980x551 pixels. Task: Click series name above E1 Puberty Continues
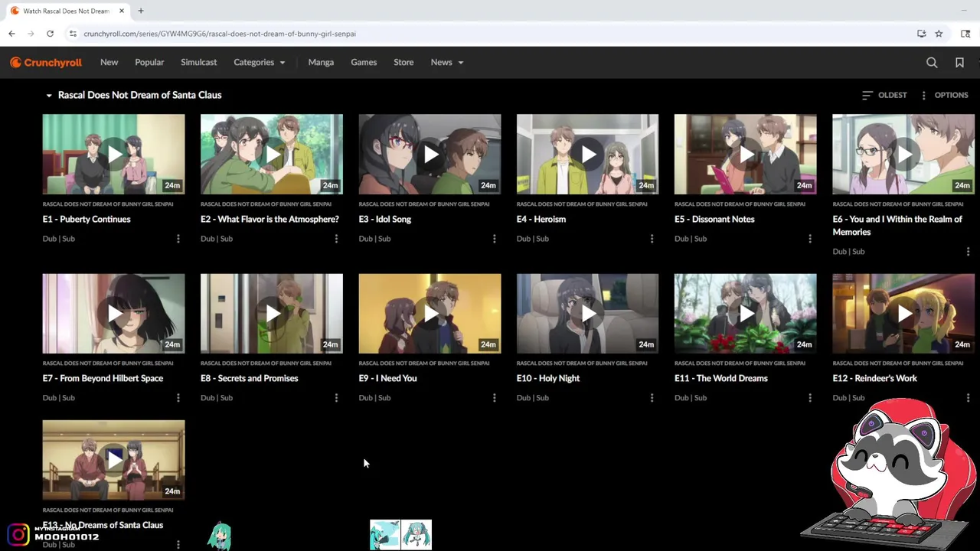click(x=108, y=204)
